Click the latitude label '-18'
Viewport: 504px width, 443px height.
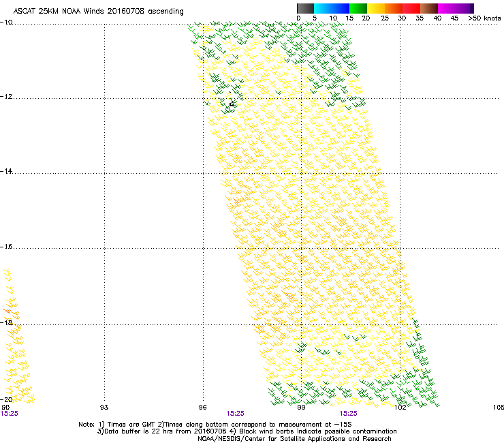pos(6,322)
